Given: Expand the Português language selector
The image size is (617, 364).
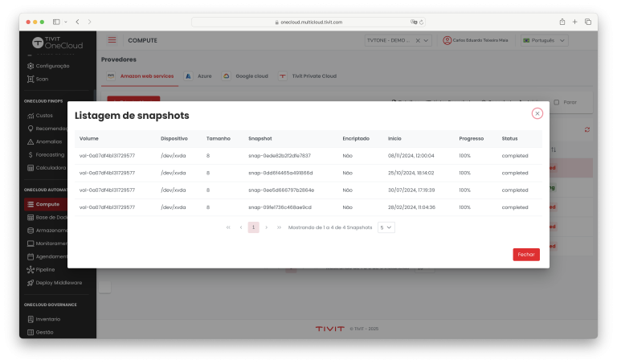Looking at the screenshot, I should pyautogui.click(x=545, y=40).
